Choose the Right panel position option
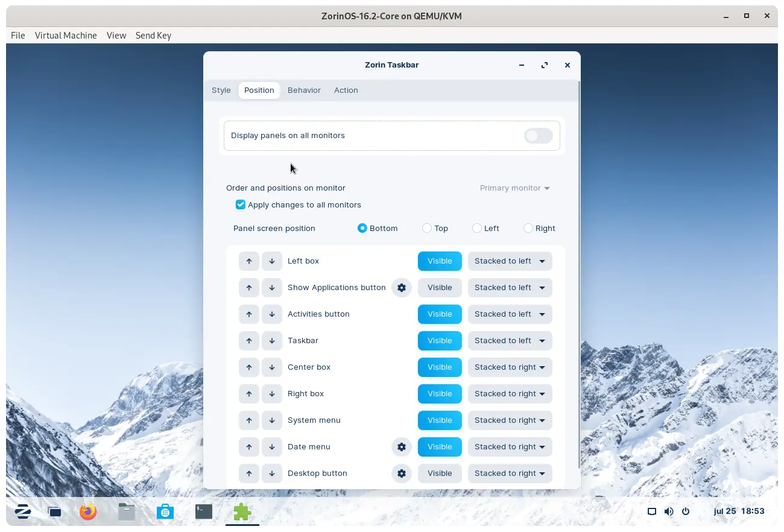The image size is (784, 532). (528, 229)
